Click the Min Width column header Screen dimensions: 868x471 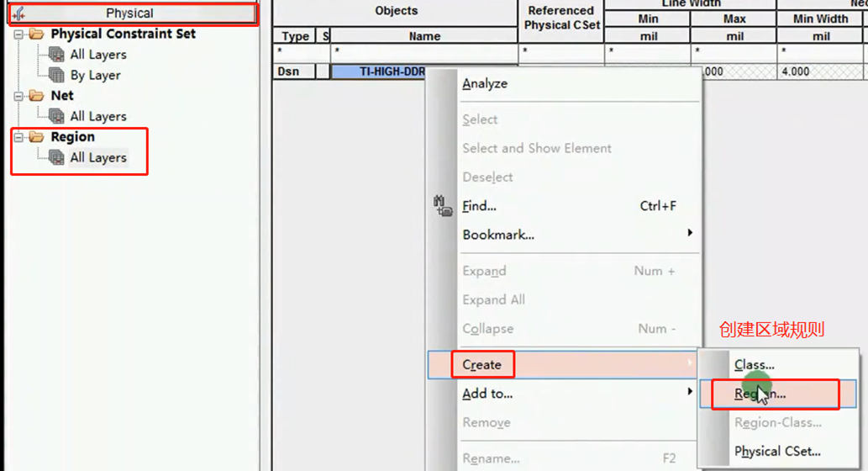[820, 19]
